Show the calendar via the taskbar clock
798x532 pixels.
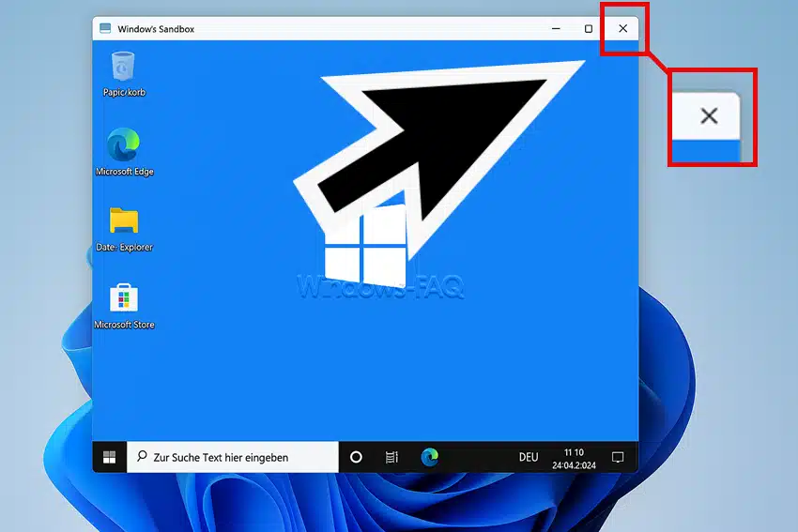pos(574,458)
